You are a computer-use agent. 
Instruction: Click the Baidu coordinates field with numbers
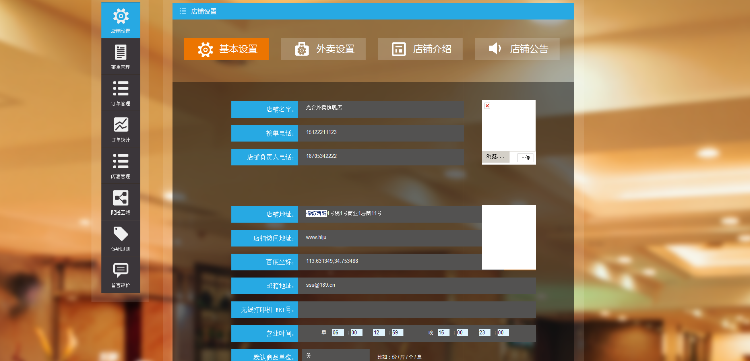tap(390, 262)
